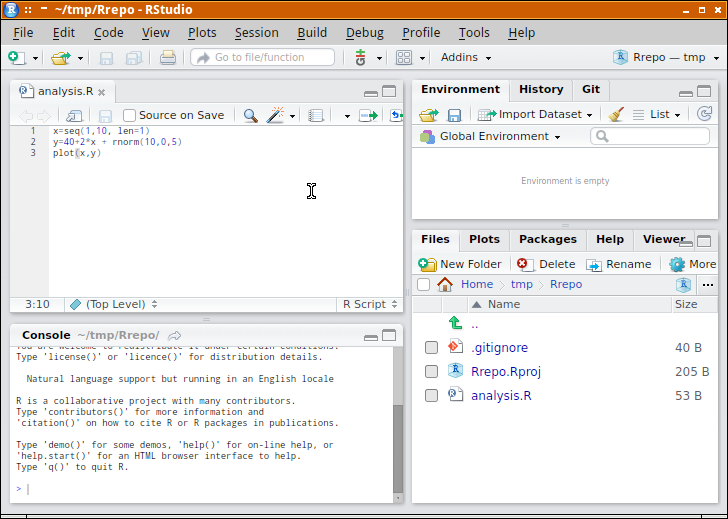Click the workspace panes grid icon
The image size is (728, 519).
[403, 58]
